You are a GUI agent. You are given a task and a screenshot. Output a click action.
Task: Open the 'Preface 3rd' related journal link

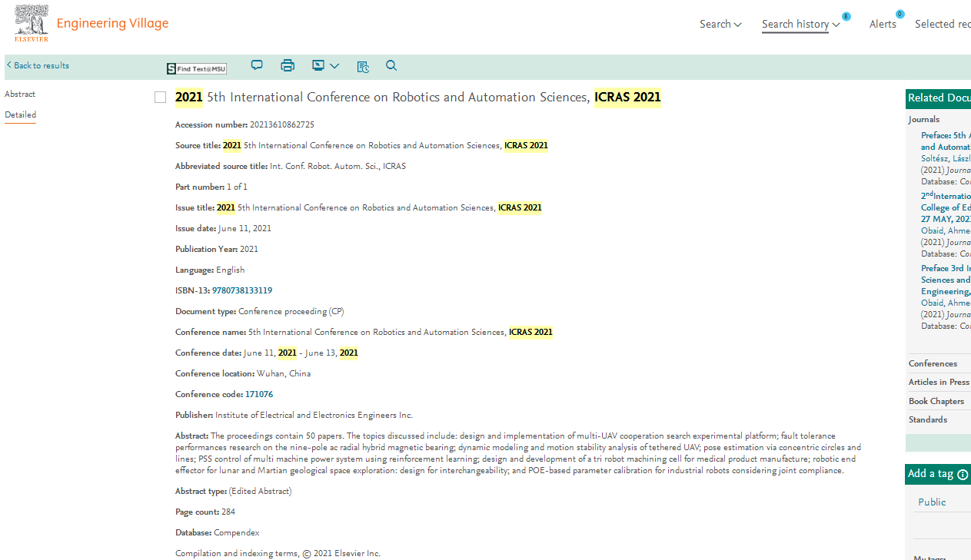(946, 280)
